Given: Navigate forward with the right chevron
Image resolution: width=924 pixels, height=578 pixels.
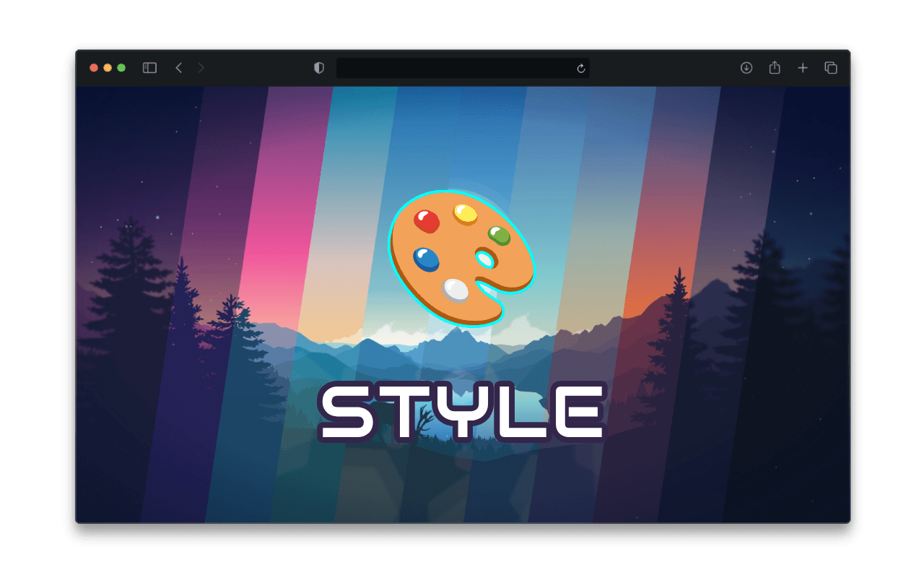Looking at the screenshot, I should coord(201,67).
